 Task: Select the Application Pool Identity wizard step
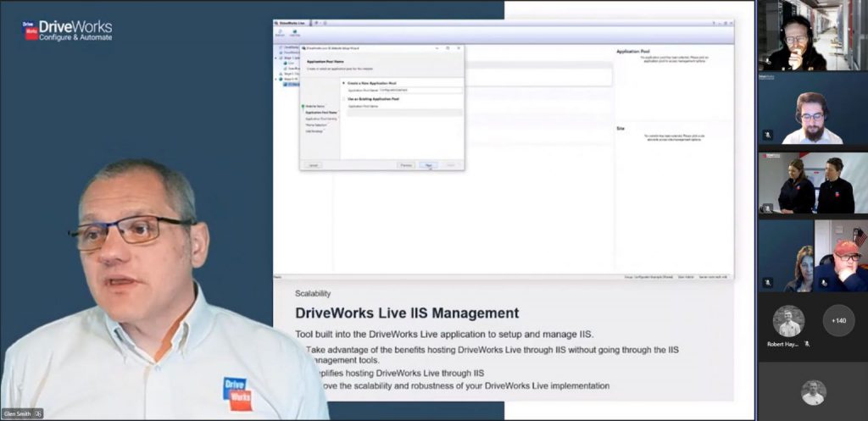pos(321,119)
